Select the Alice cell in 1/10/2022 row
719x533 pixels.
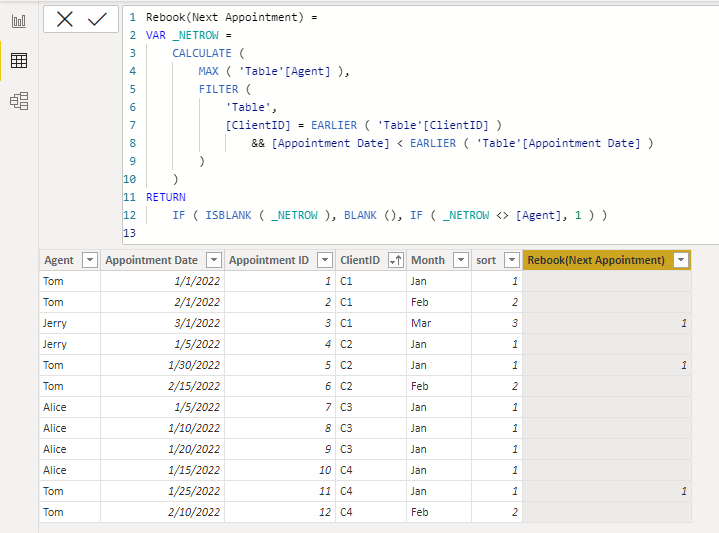click(x=70, y=428)
